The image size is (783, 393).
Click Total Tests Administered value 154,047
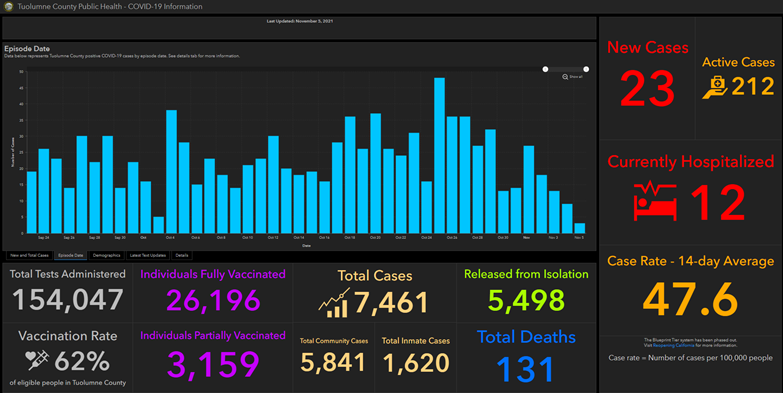(67, 300)
